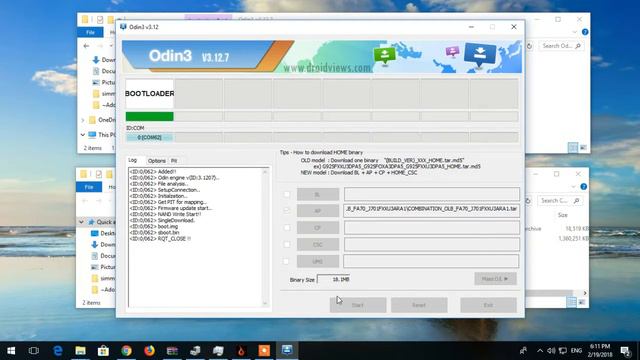Click Downloads icon in lower Explorer sidebar
This screenshot has width=640, height=360.
point(95,244)
